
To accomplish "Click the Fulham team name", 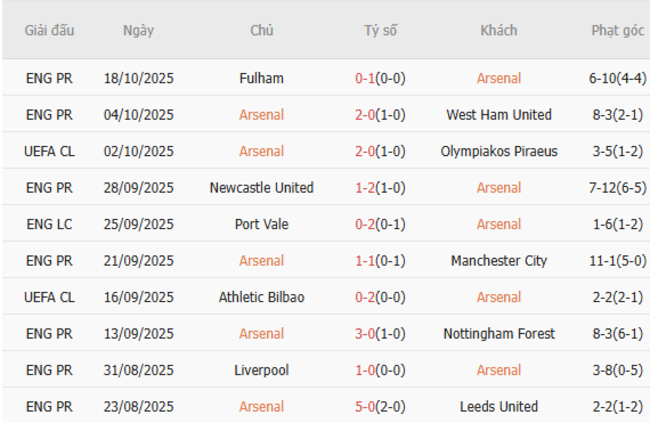I will point(262,78).
